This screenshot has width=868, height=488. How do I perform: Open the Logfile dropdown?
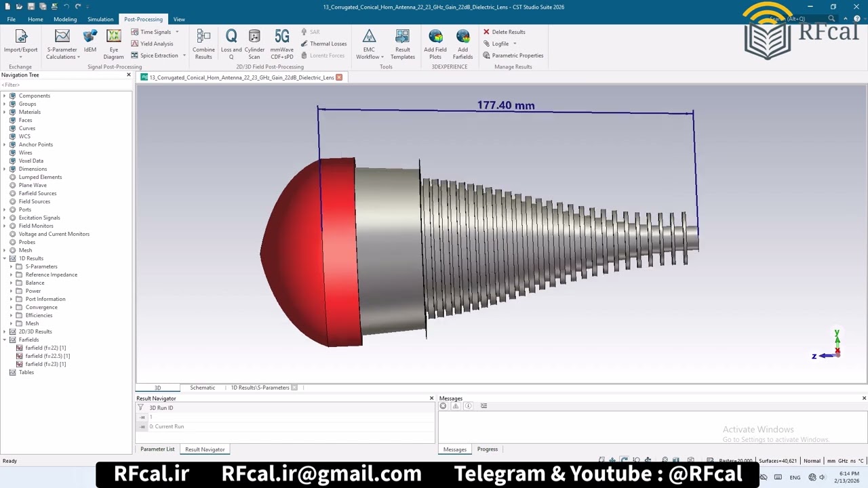point(515,43)
